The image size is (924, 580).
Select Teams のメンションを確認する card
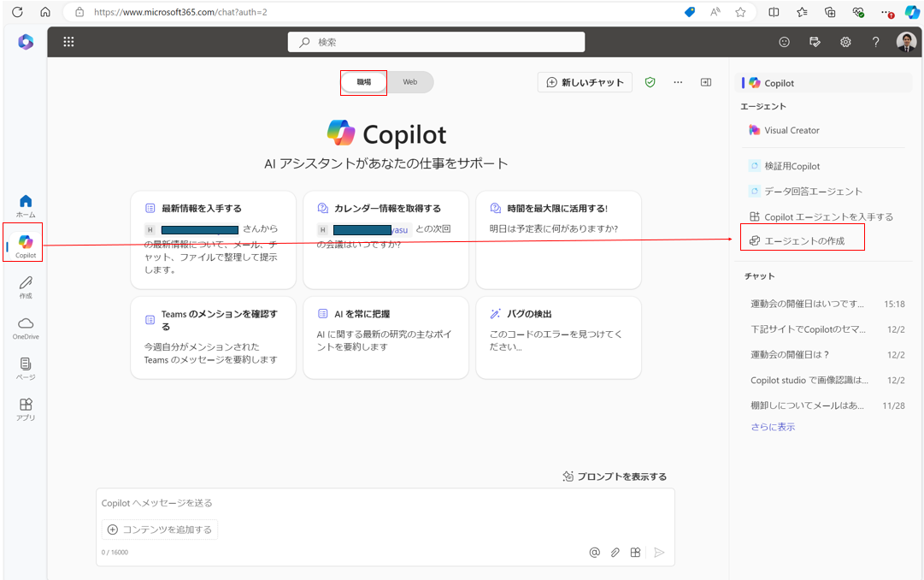point(214,338)
